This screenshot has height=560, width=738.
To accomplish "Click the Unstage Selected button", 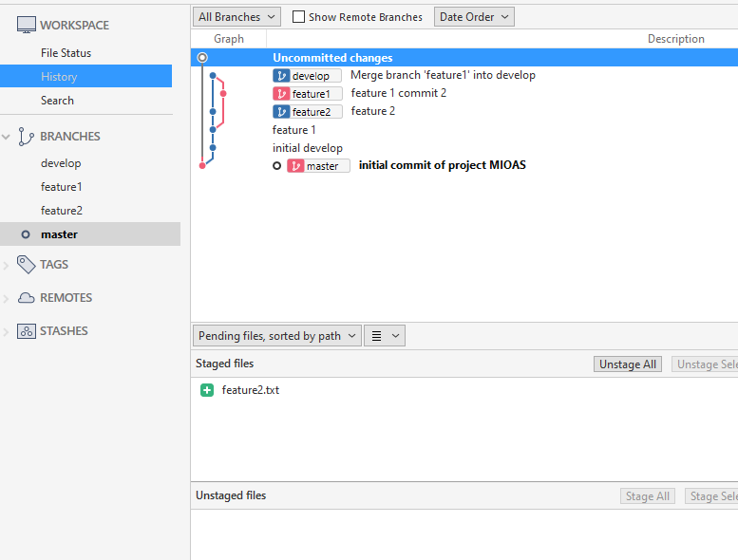I will pos(705,364).
